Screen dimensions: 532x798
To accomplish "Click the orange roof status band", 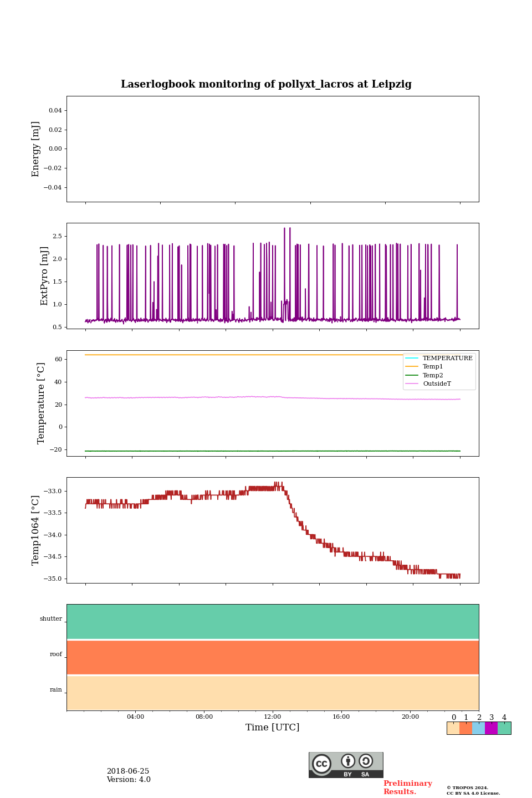I will 273,657.
